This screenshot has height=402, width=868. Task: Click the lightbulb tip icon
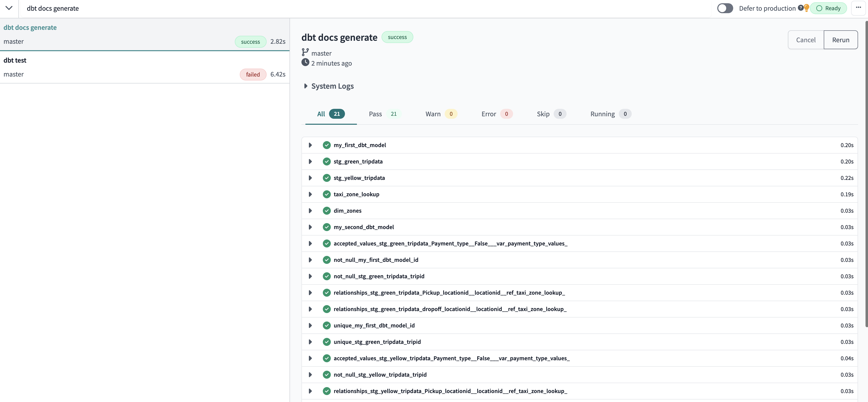(x=806, y=8)
